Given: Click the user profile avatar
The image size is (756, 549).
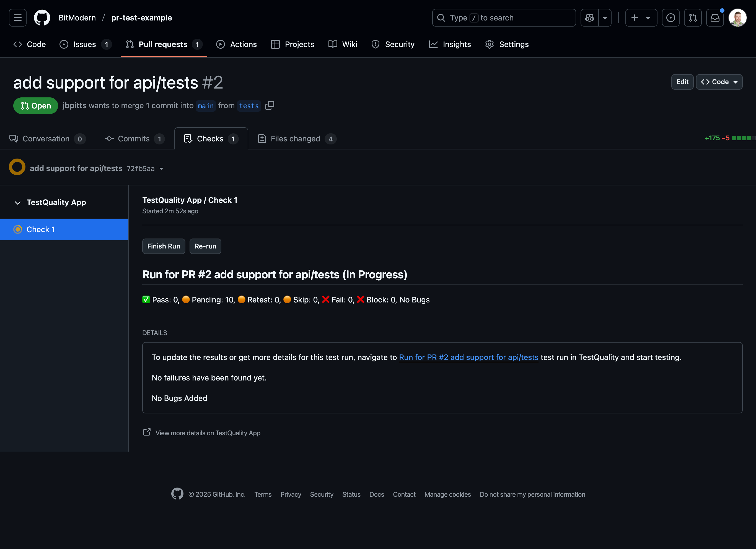Looking at the screenshot, I should point(737,18).
